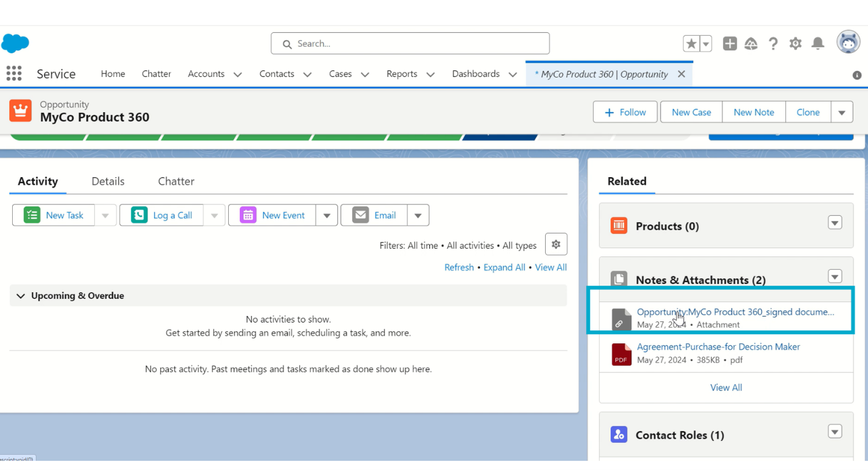Open the Favorites star icon

coord(691,44)
